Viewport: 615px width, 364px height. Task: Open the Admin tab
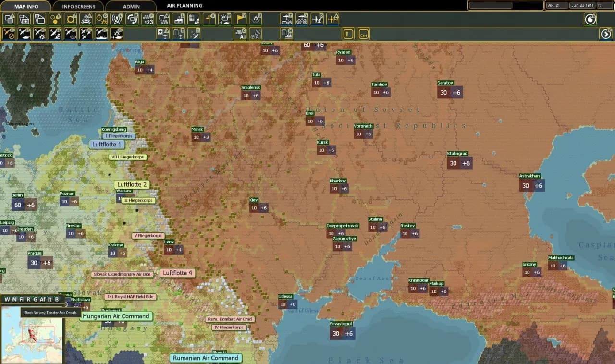131,6
